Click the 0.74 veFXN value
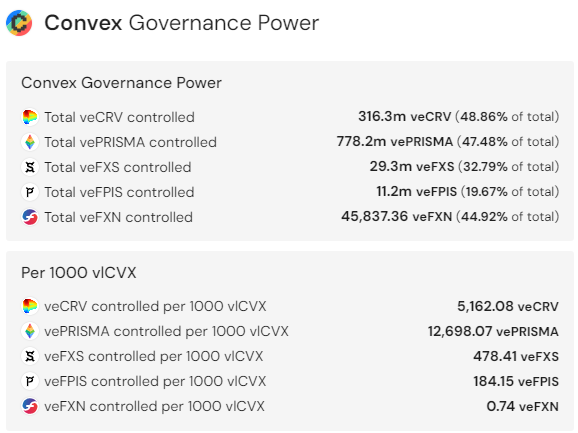The width and height of the screenshot is (578, 433). (x=523, y=406)
